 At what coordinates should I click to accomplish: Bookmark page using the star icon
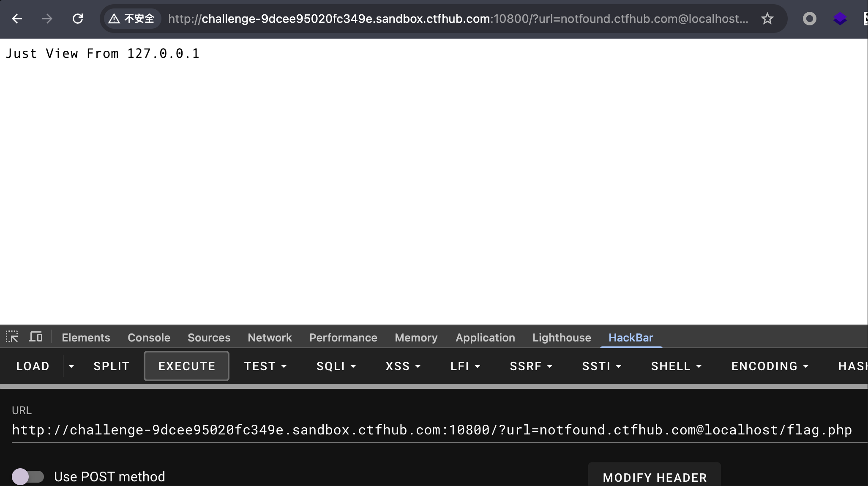pyautogui.click(x=767, y=19)
